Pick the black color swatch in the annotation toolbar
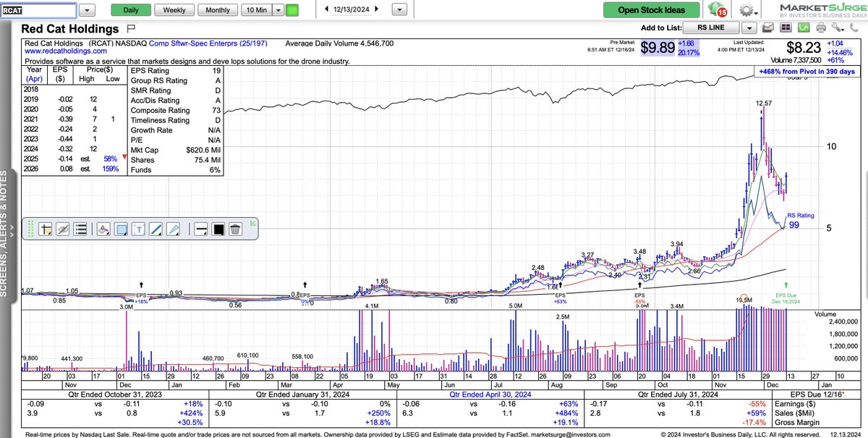This screenshot has width=868, height=438. click(218, 229)
